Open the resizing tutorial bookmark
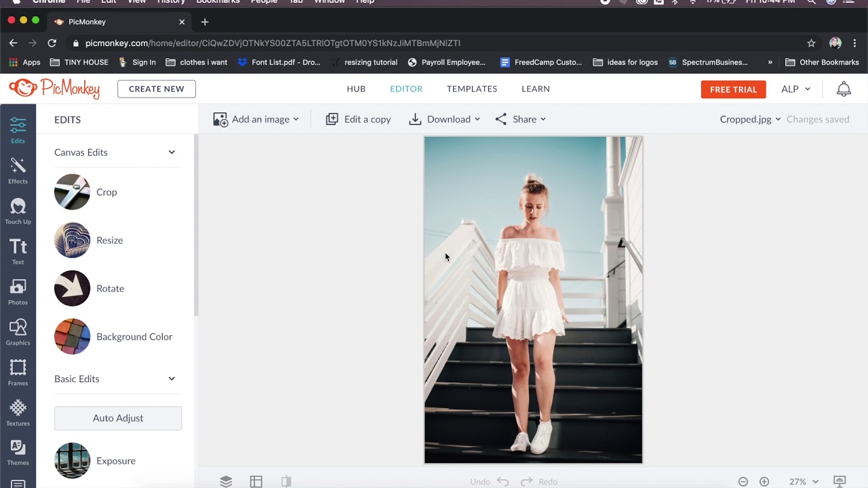Screen dimensions: 868x488 [x=363, y=62]
